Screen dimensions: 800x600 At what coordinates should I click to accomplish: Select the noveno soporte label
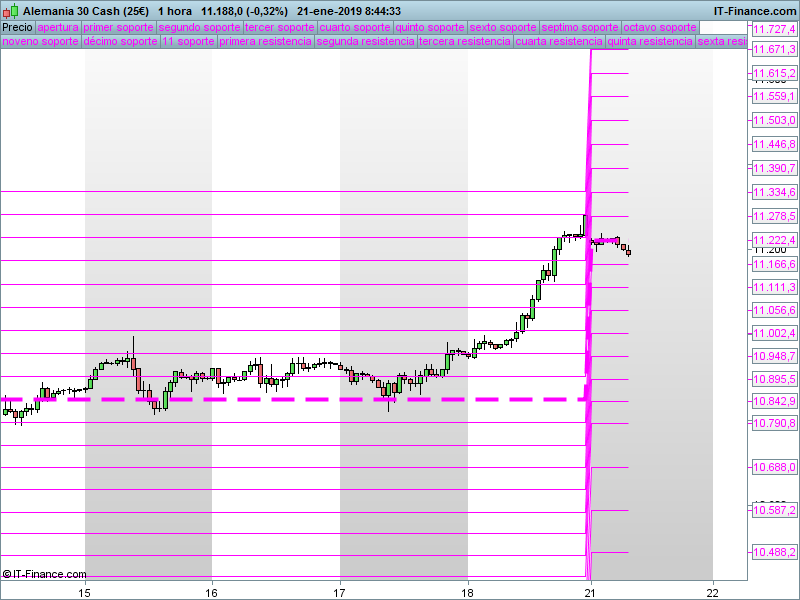(x=40, y=42)
